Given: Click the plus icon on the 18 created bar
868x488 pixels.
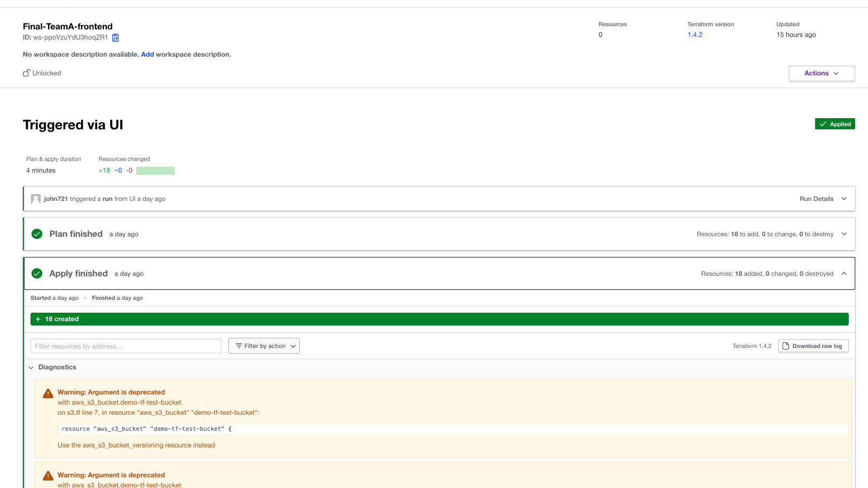Looking at the screenshot, I should (37, 319).
